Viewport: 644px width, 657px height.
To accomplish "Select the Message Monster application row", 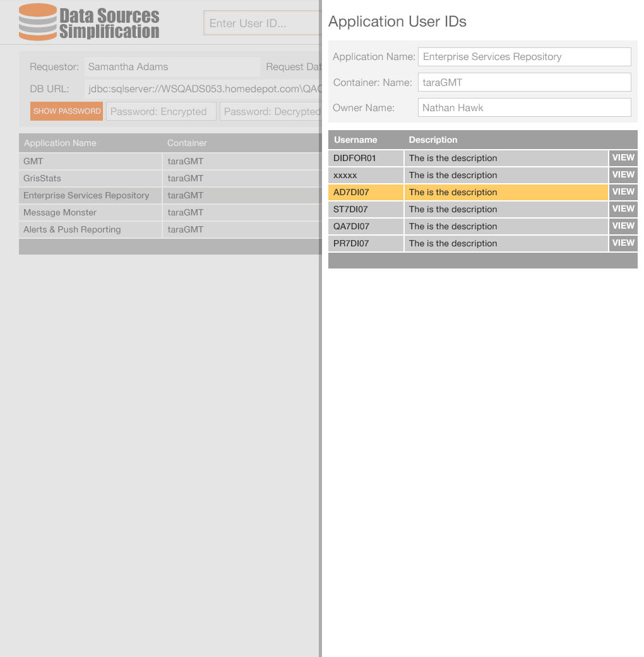I will (x=170, y=212).
